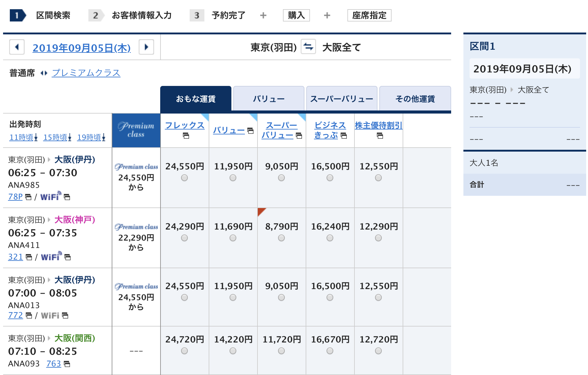Click Premium class logo in ANA013 row
Image resolution: width=588 pixels, height=375 pixels.
(x=136, y=286)
